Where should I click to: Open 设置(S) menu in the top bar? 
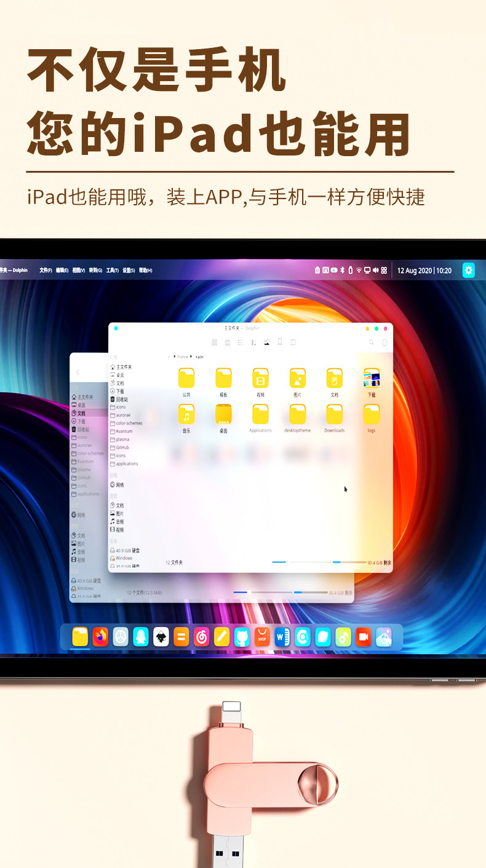[x=129, y=270]
